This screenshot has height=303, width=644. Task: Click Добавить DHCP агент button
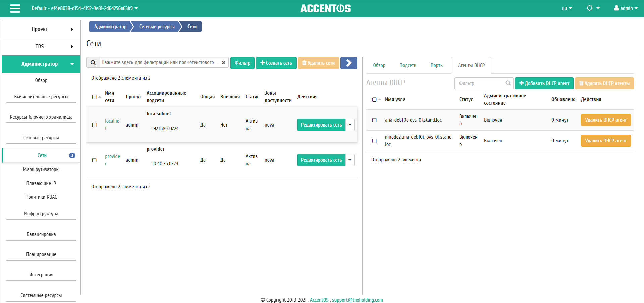click(544, 83)
